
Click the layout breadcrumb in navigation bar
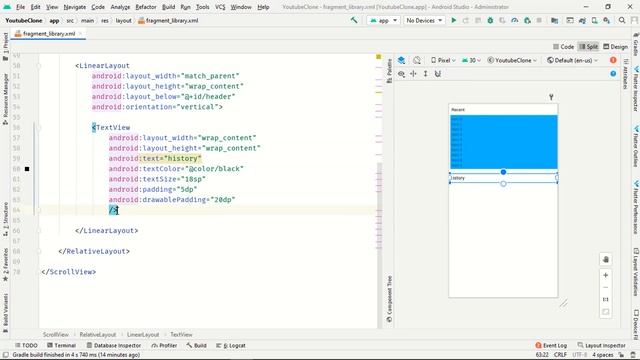pyautogui.click(x=123, y=20)
